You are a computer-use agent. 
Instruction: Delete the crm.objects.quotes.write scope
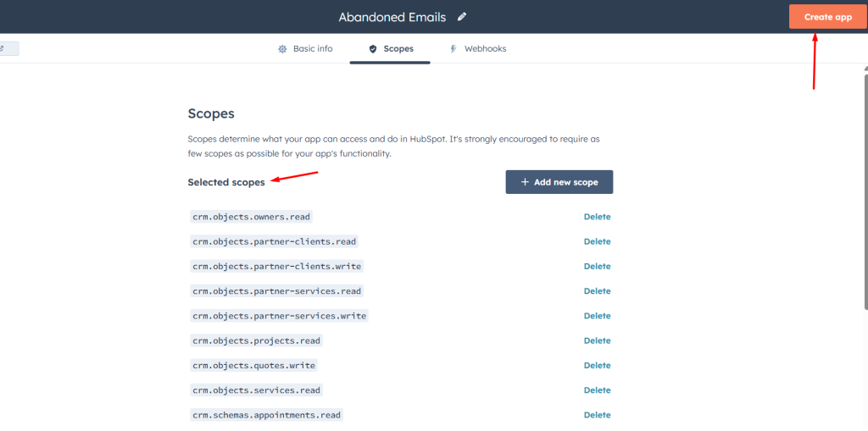[598, 366]
